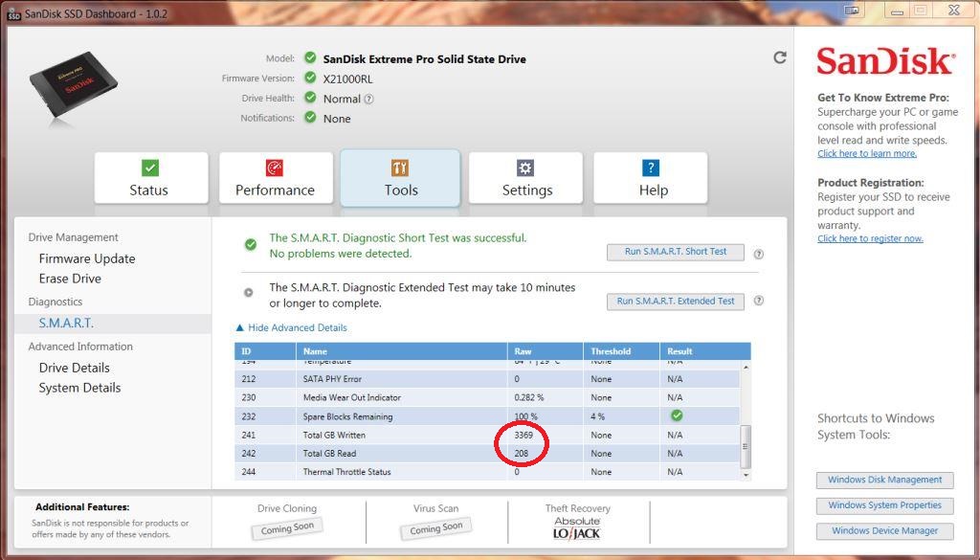Click the Absolute LoJack Theft Recovery logo
This screenshot has width=980, height=560.
(x=577, y=527)
